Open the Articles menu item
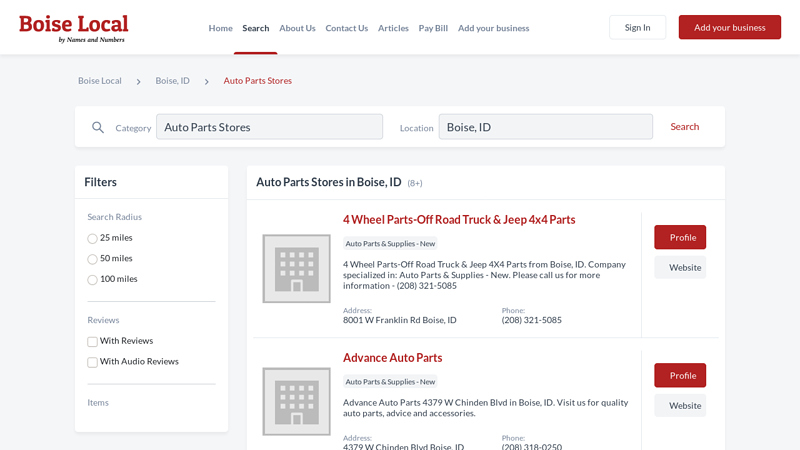This screenshot has height=450, width=800. tap(393, 28)
